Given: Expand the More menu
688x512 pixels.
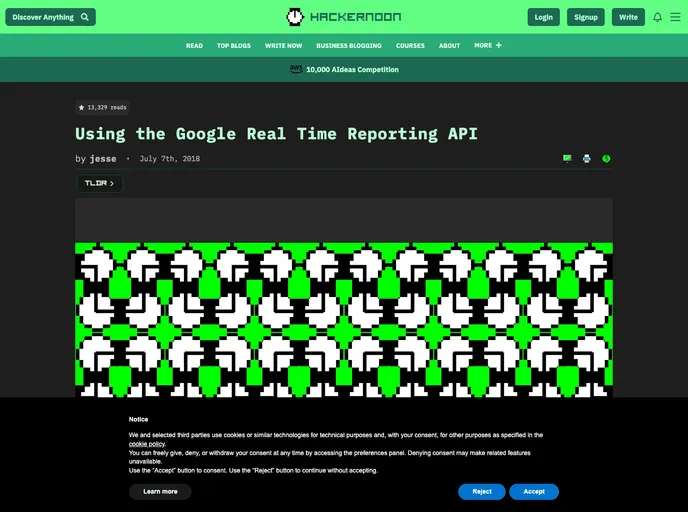Looking at the screenshot, I should click(x=488, y=45).
